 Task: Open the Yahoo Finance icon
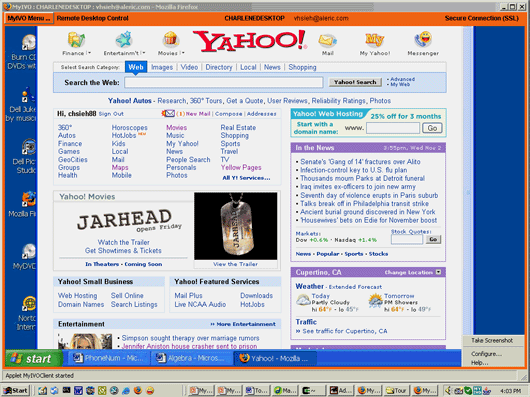(76, 40)
